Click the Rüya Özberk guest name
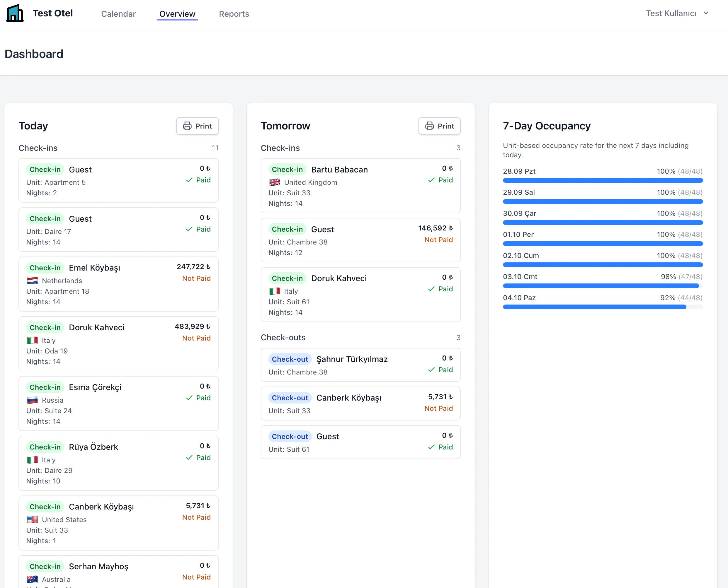728x588 pixels. (93, 447)
